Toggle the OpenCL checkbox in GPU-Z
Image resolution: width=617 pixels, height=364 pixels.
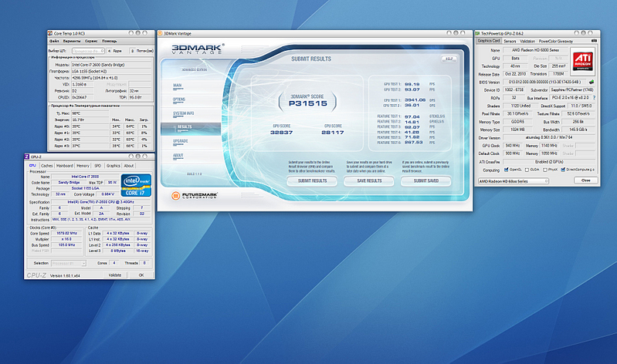(x=506, y=170)
